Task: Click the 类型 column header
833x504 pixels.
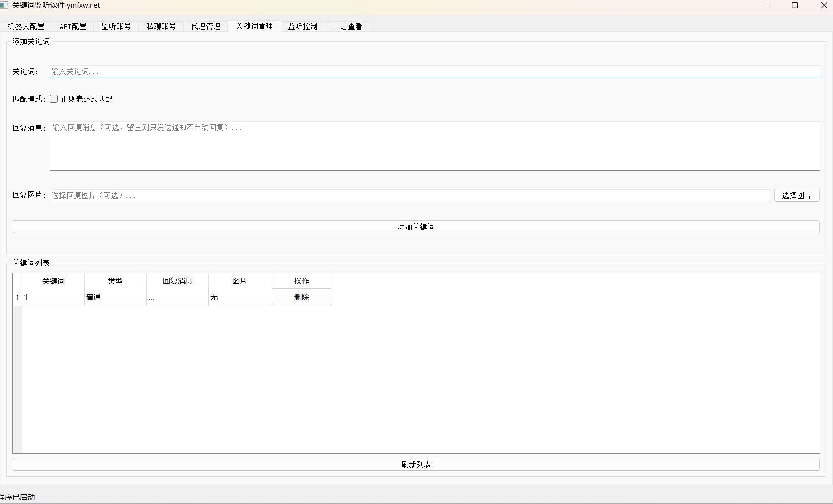Action: pos(115,281)
